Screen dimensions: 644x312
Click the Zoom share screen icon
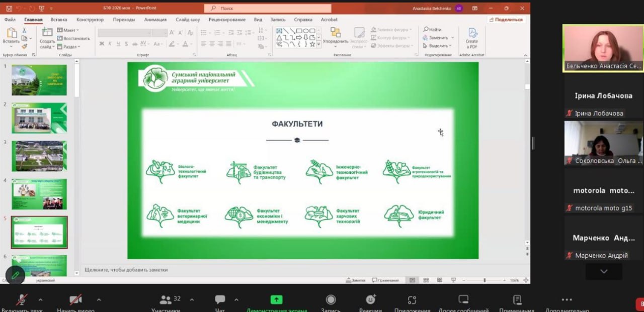(x=276, y=299)
